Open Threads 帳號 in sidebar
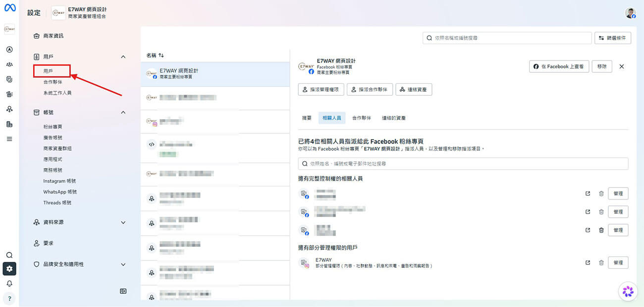This screenshot has height=307, width=644. tap(57, 203)
